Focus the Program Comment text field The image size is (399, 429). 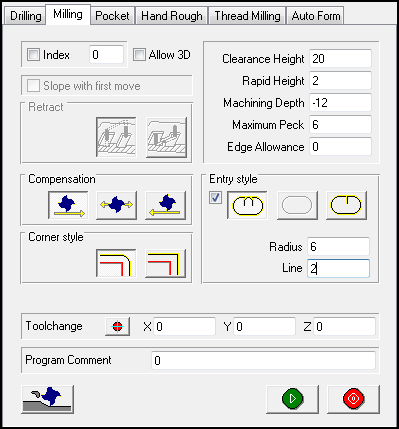[263, 360]
